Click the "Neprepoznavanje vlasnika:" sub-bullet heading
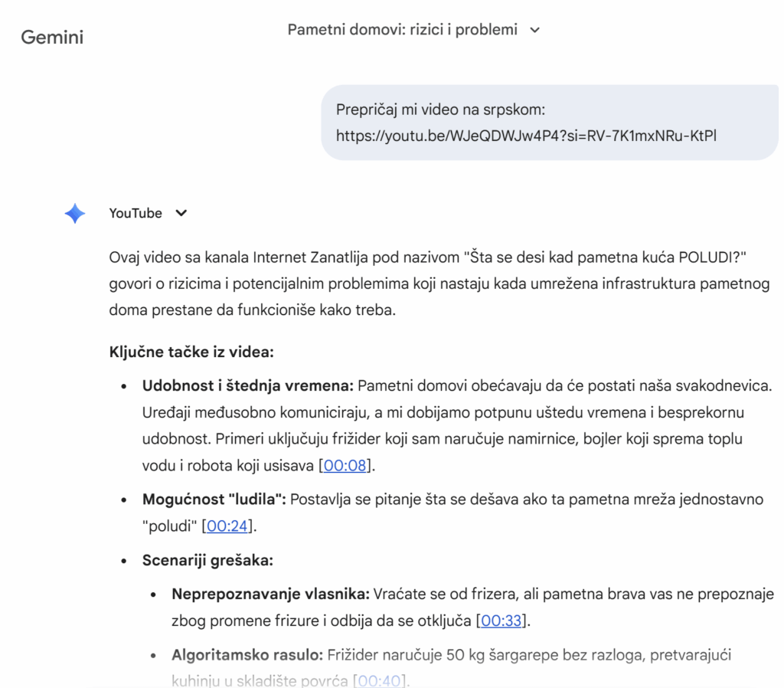784x688 pixels. tap(270, 595)
